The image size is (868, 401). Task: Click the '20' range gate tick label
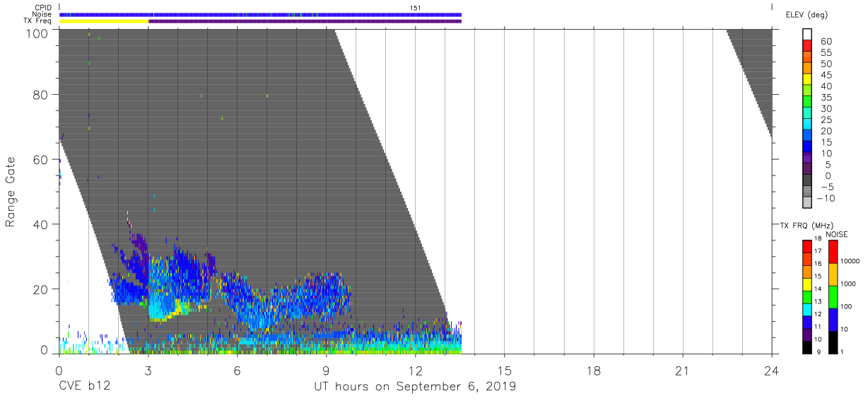[39, 289]
